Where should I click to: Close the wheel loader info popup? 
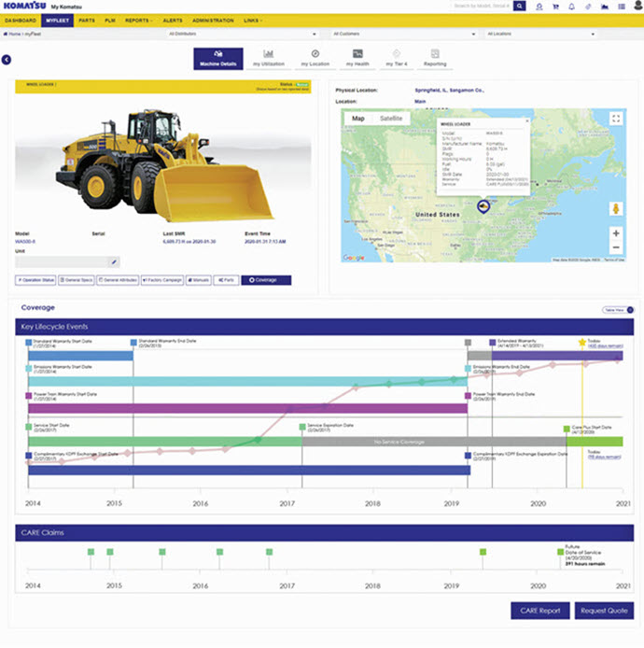click(525, 120)
